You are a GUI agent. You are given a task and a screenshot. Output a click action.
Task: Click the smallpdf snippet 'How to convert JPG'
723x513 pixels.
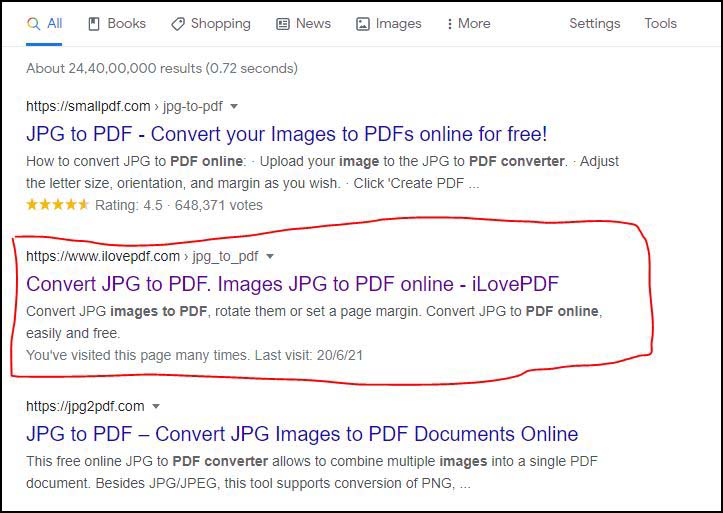[x=322, y=172]
